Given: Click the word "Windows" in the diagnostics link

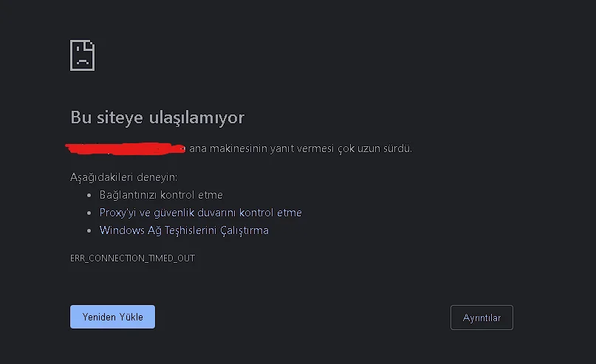Looking at the screenshot, I should click(122, 230).
